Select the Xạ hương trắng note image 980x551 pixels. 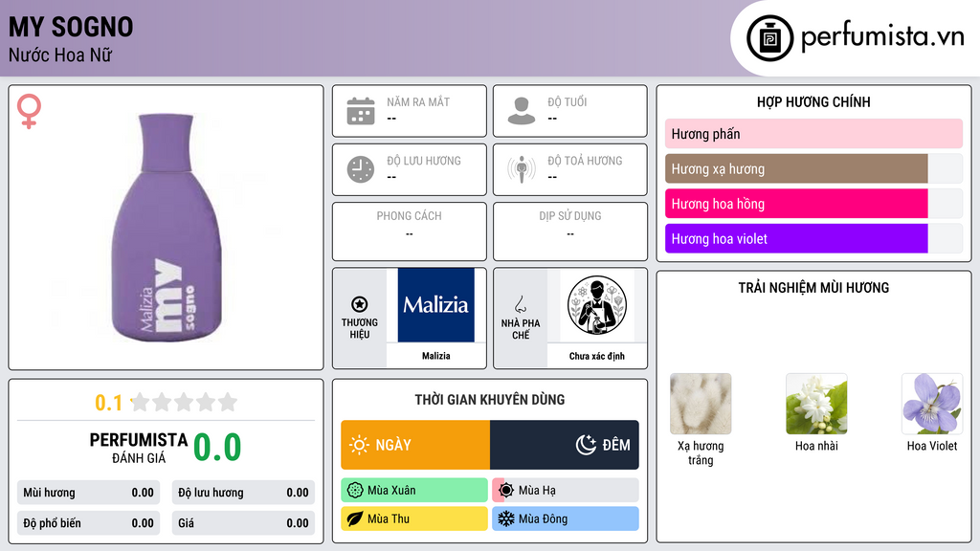click(701, 404)
